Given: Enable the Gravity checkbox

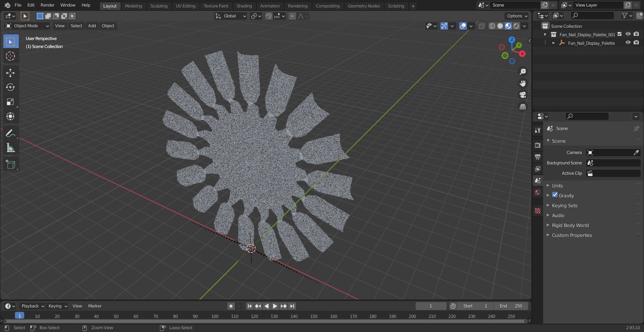Looking at the screenshot, I should click(555, 195).
